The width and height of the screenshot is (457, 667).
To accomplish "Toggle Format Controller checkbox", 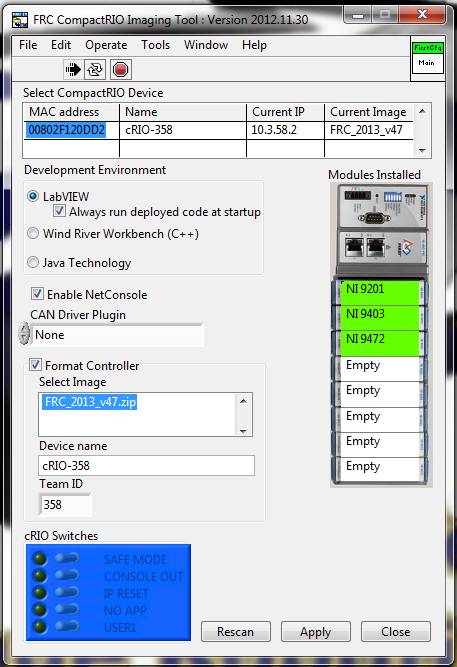I will coord(35,365).
